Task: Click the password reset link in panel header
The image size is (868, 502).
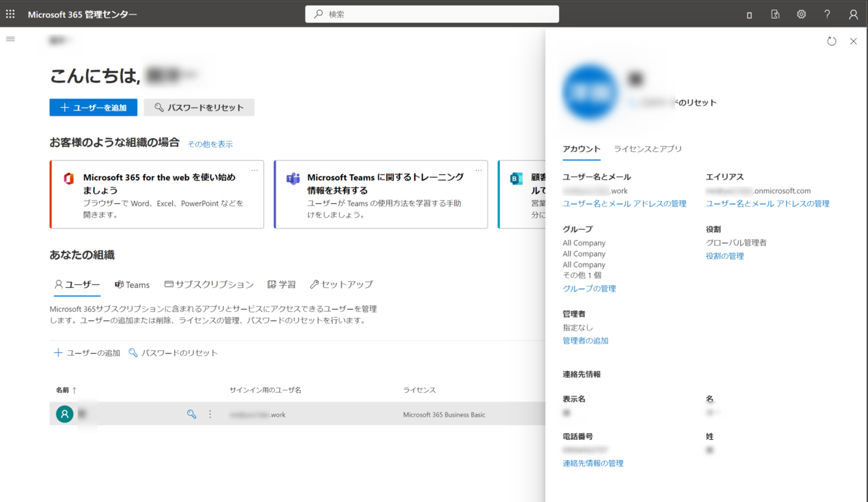Action: coord(671,103)
